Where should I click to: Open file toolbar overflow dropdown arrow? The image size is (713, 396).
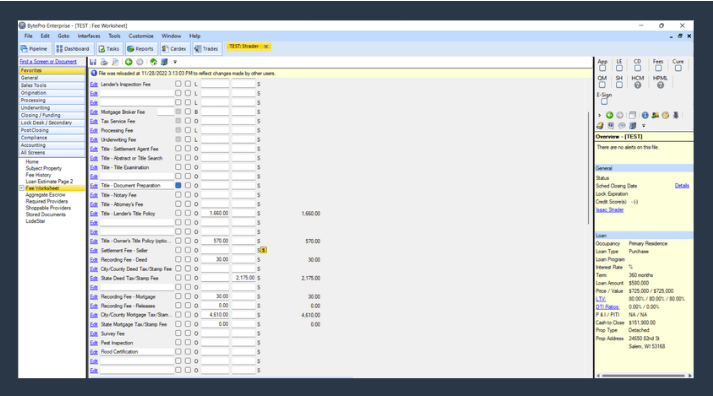pos(175,62)
